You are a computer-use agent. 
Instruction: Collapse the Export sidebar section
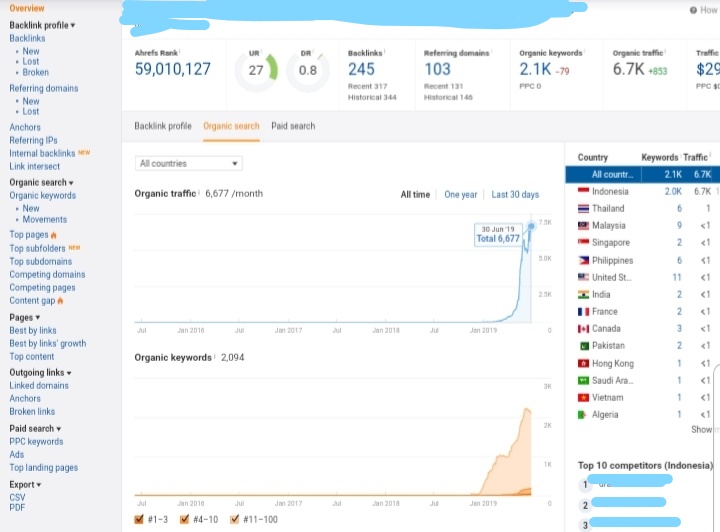pos(25,484)
